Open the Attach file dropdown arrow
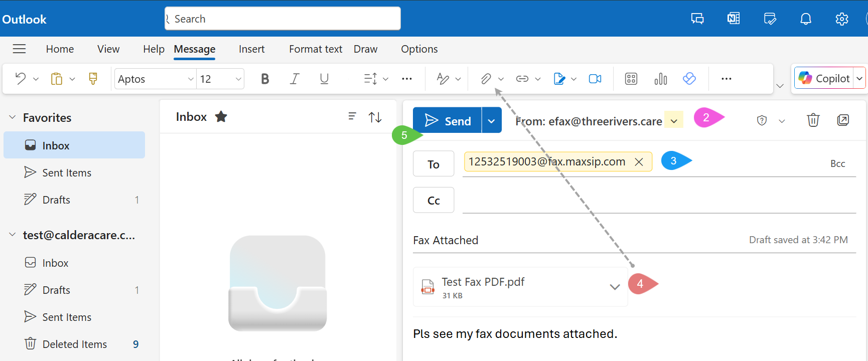868x361 pixels. (x=501, y=79)
